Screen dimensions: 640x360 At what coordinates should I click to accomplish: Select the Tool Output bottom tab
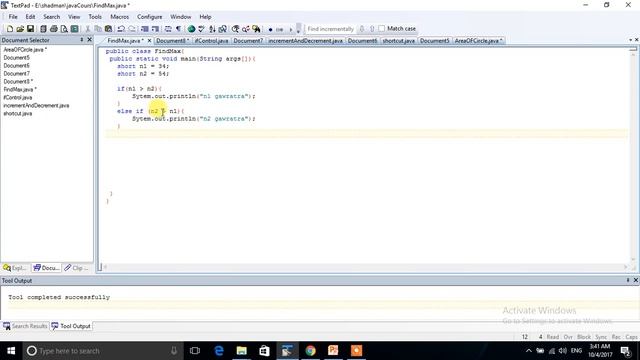71,326
